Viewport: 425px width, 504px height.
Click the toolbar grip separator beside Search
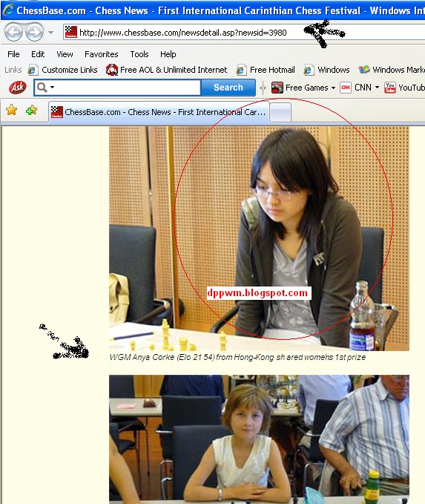pos(263,88)
